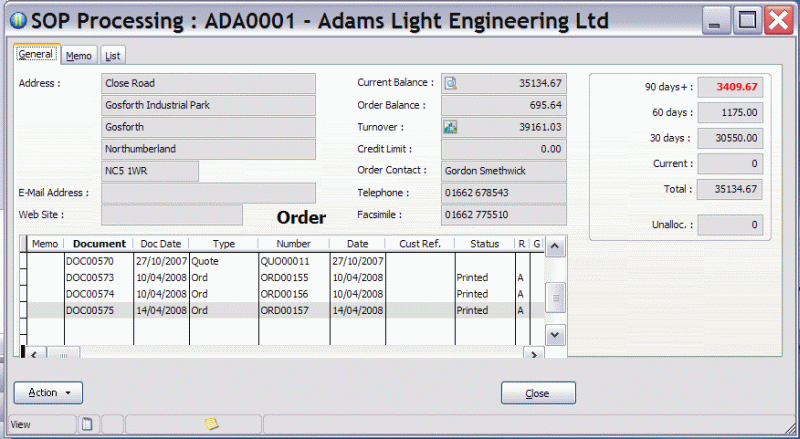Image resolution: width=800 pixels, height=439 pixels.
Task: Click the Current Balance lookup magnifier icon
Action: pos(451,83)
